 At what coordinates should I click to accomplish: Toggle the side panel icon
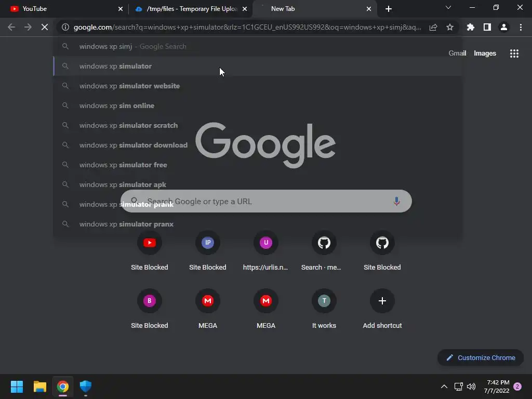(x=487, y=27)
